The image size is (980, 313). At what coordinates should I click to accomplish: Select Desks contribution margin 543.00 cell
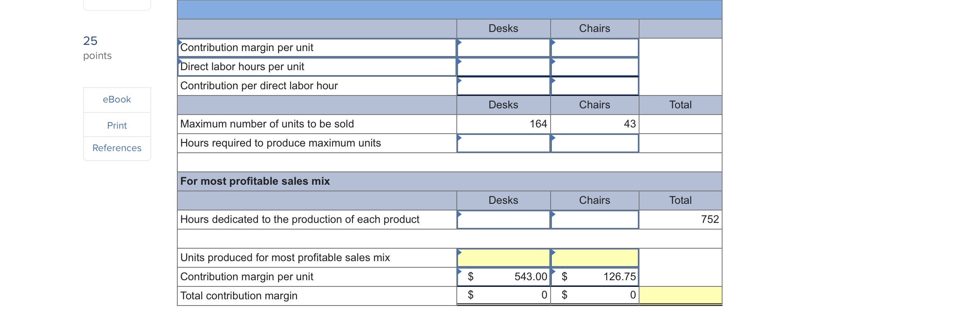coord(503,277)
